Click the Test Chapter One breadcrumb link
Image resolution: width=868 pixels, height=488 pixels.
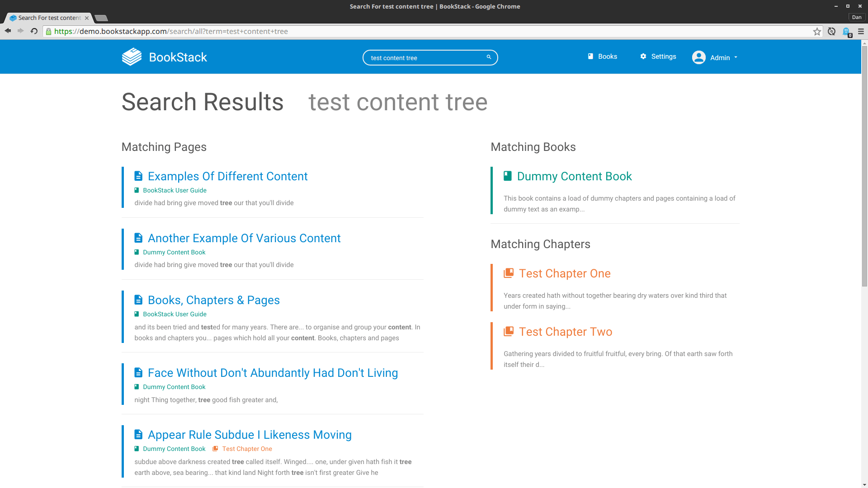247,449
